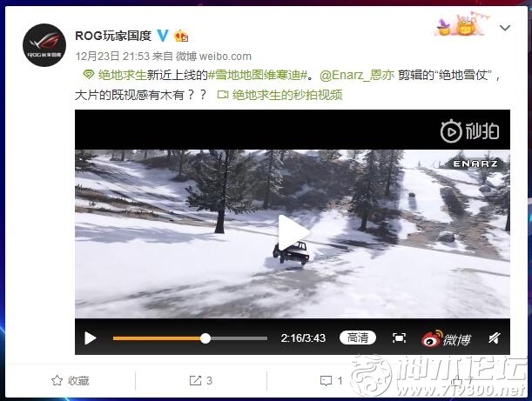Click the small play button in control bar
Image resolution: width=532 pixels, height=401 pixels.
pos(90,338)
